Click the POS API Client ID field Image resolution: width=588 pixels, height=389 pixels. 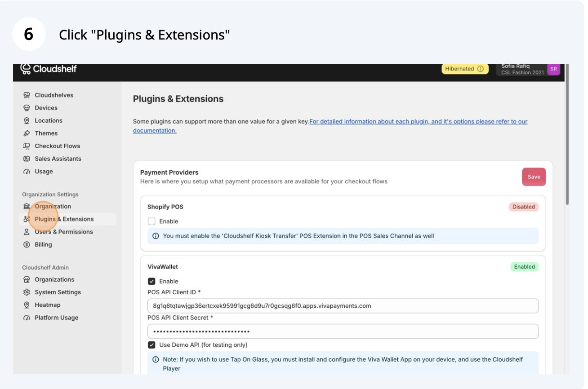(343, 306)
